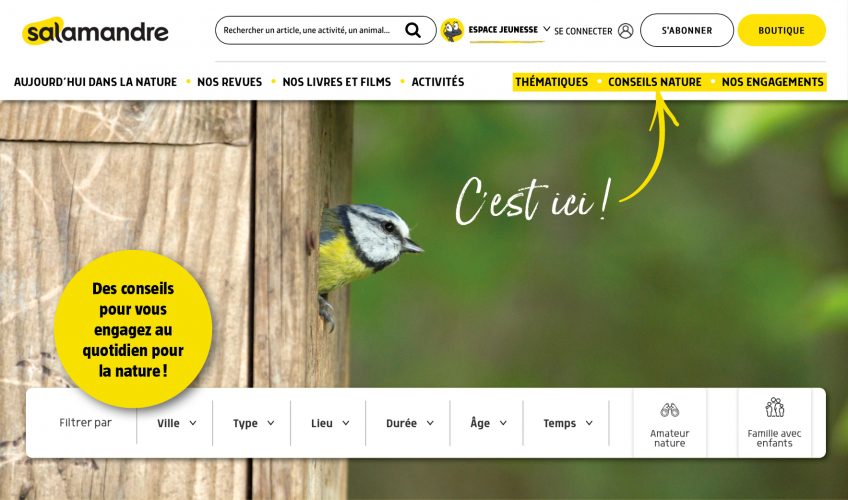The width and height of the screenshot is (848, 500).
Task: Expand the Espace Jeunesse chevron
Action: click(x=546, y=29)
